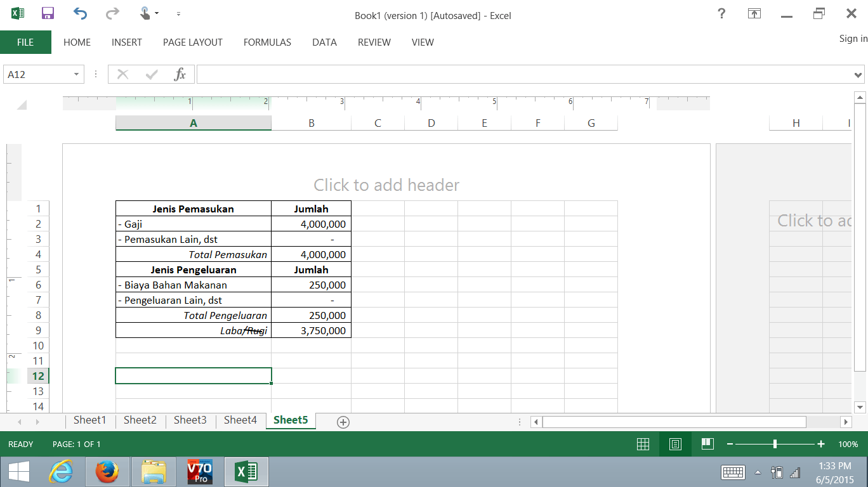Click the 'Total Pengeluaran' cell
The width and height of the screenshot is (868, 487).
pyautogui.click(x=194, y=315)
